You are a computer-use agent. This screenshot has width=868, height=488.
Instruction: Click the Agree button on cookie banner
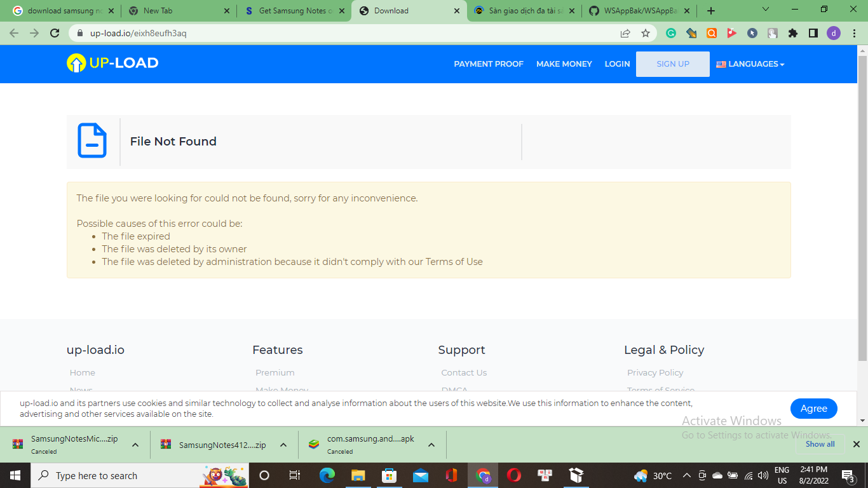click(814, 409)
